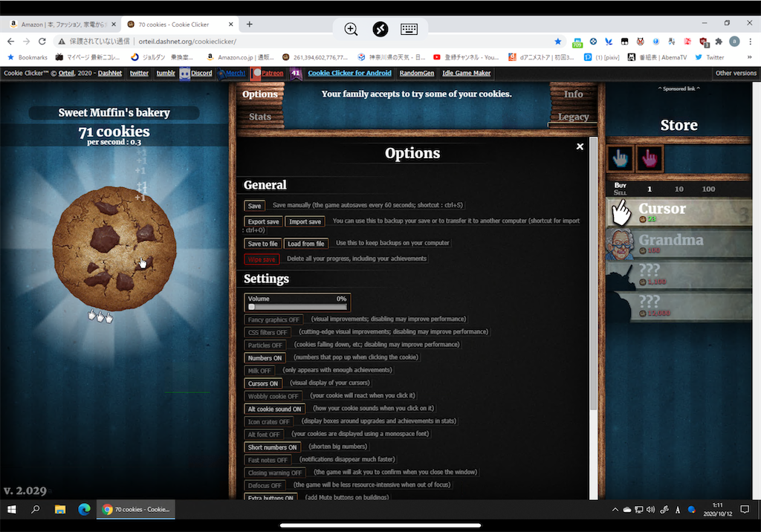
Task: Click the Save button
Action: (x=254, y=206)
